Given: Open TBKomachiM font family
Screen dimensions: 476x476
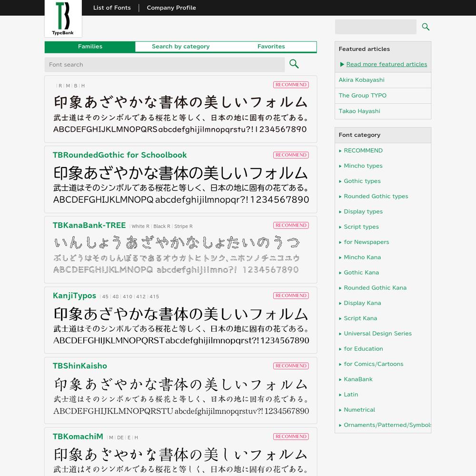Looking at the screenshot, I should (78, 436).
